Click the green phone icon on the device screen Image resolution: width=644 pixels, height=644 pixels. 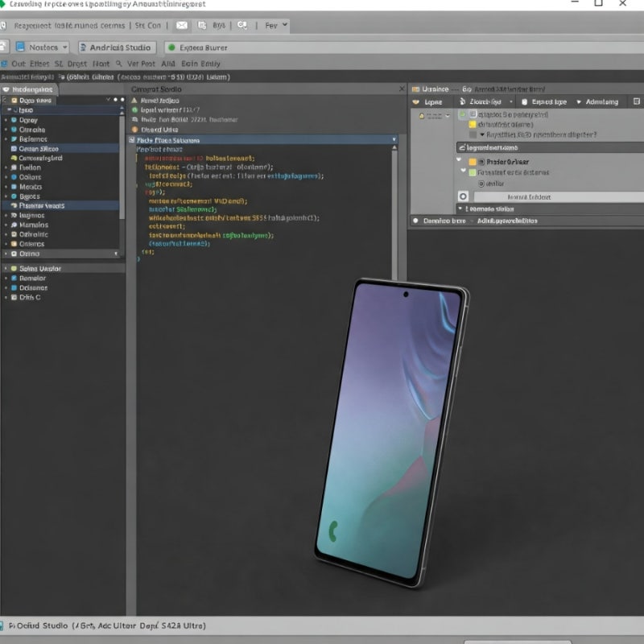tap(333, 531)
